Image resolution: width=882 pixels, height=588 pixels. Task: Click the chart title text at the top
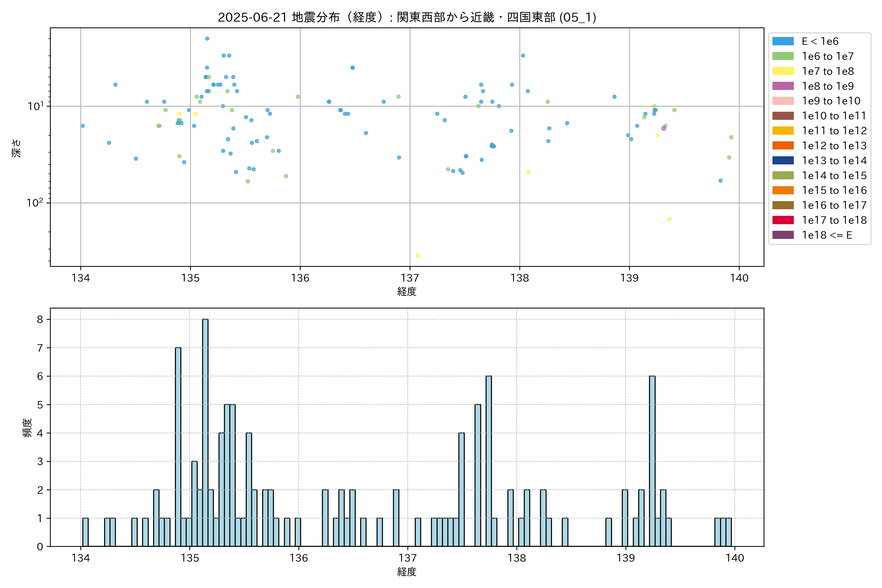(407, 17)
